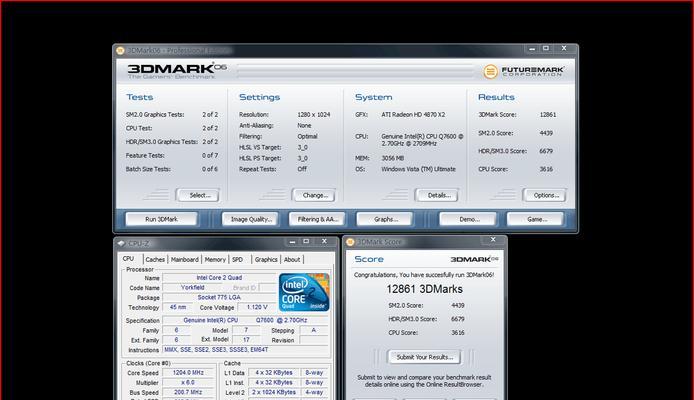Switch to the Caches tab
Screen dimensions: 694x400
(x=155, y=259)
